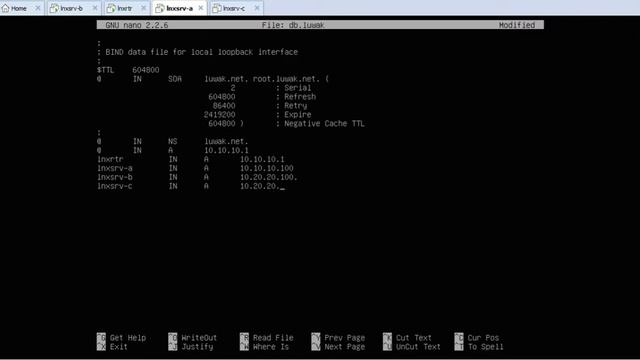Select the lnxsrv-a VM tab
Image resolution: width=640 pixels, height=360 pixels.
click(179, 8)
